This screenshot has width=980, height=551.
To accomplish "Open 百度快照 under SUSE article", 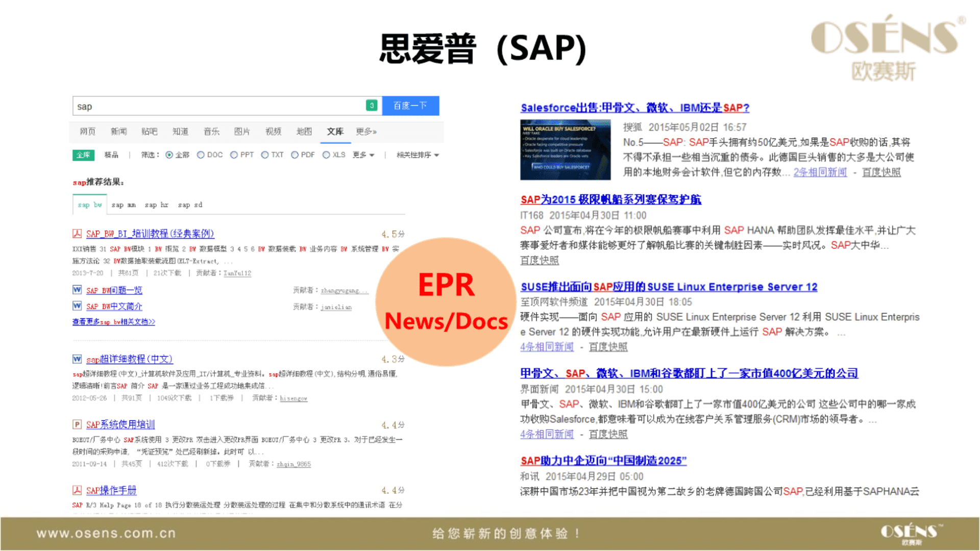I will (608, 347).
